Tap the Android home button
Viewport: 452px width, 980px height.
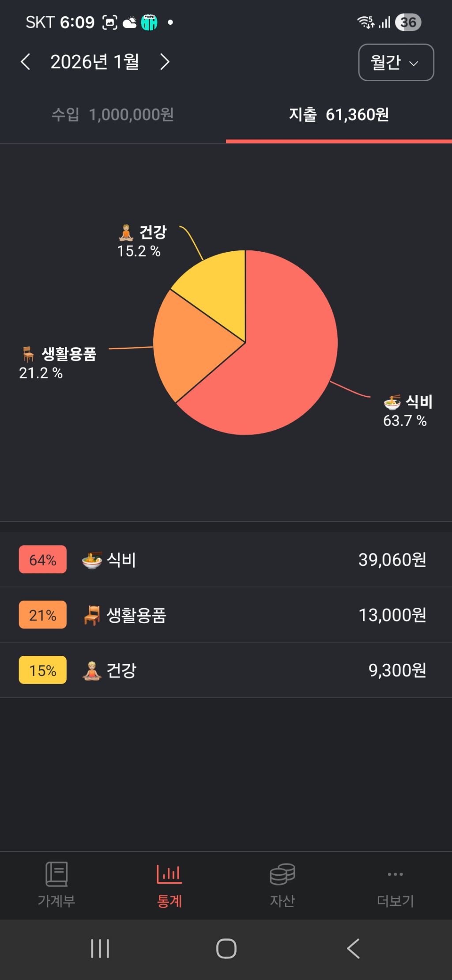(x=226, y=949)
